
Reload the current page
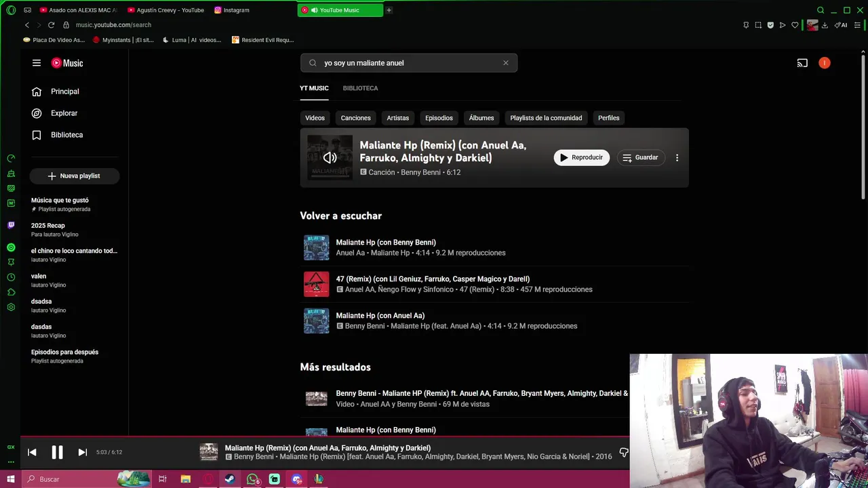(51, 25)
